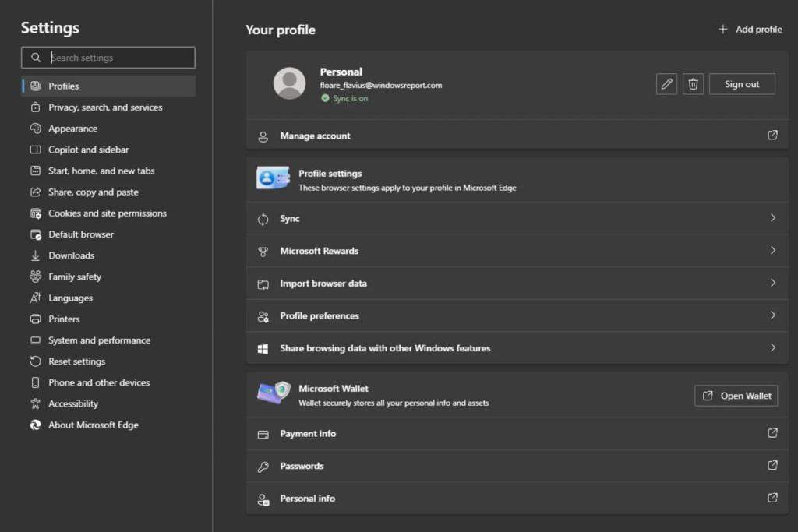Click the Passwords key icon
Screen dimensions: 798x532
(263, 467)
